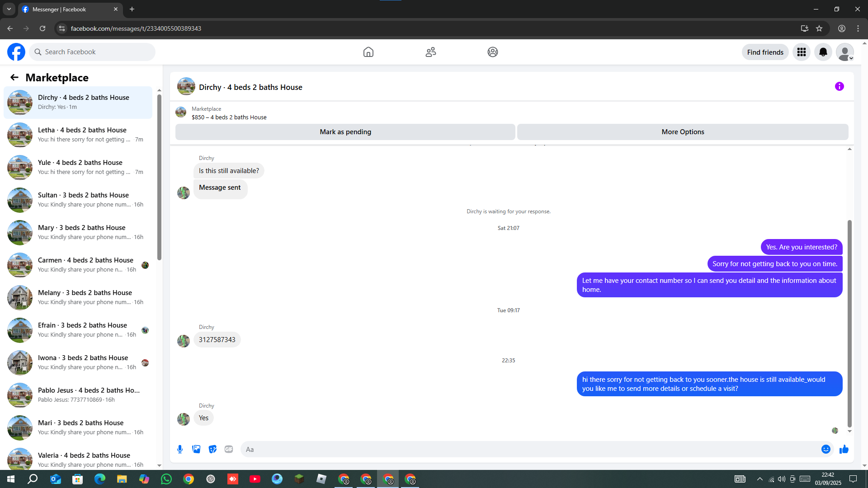The width and height of the screenshot is (868, 488).
Task: Send a voice clip with microphone icon
Action: click(180, 449)
